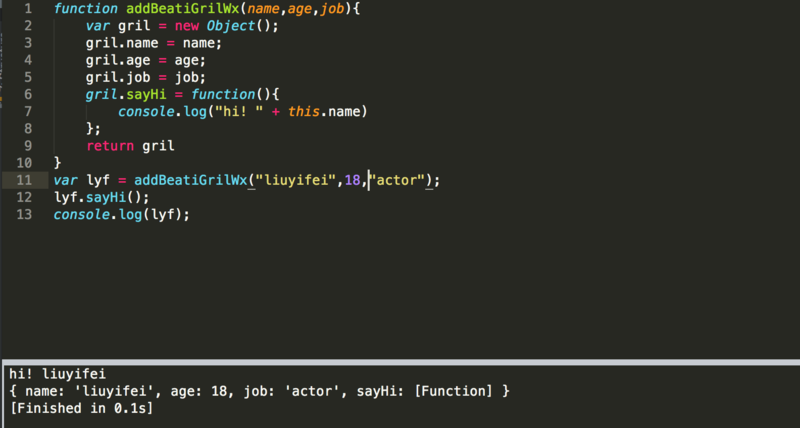Click 'return' keyword on line 9
This screenshot has height=428, width=800.
click(110, 146)
